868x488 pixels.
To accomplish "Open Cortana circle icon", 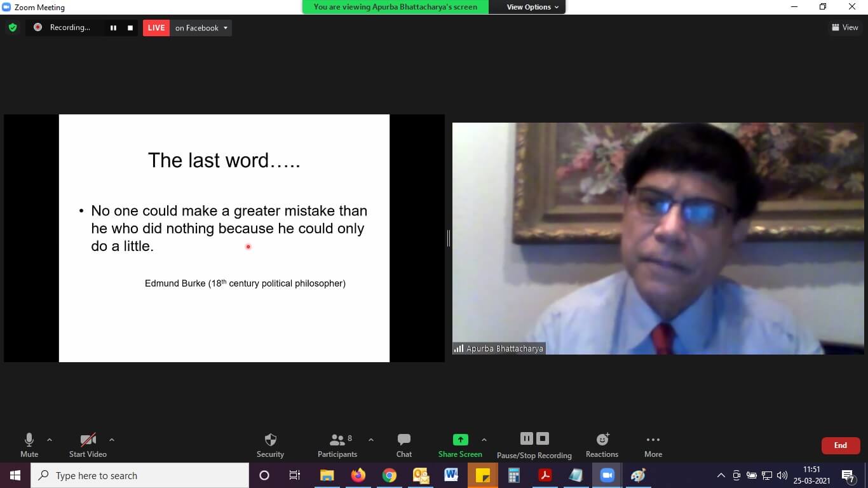I will click(x=264, y=475).
